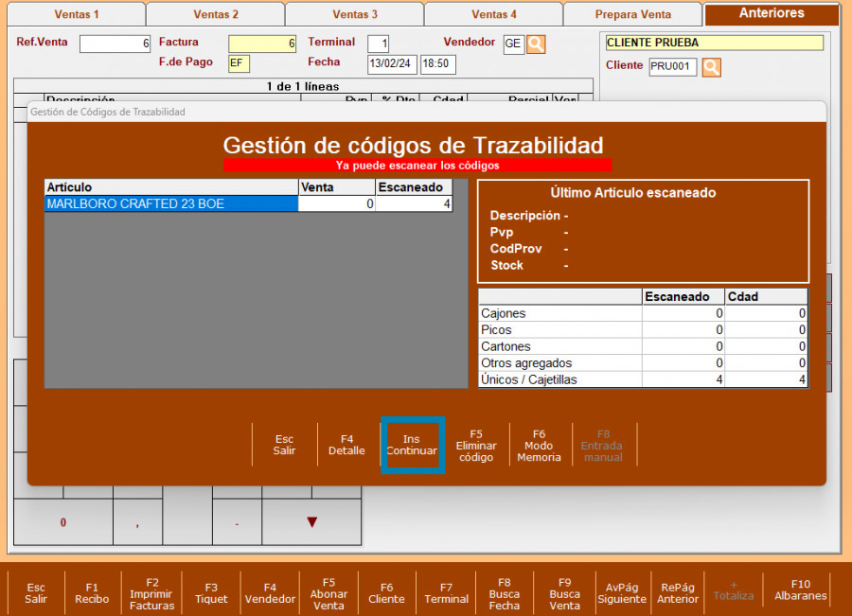Viewport: 852px width, 616px height.
Task: Click the Cliente search magnifier icon
Action: pos(711,67)
